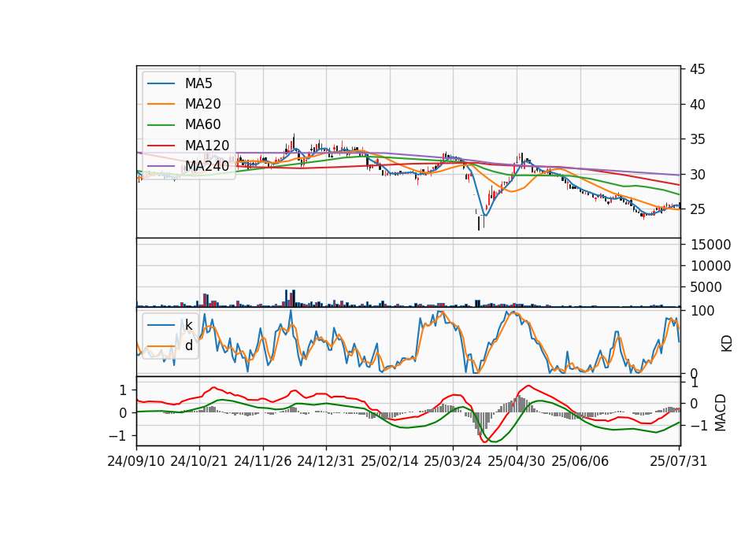Click the vertical MACD axis title
Viewport: 756px width, 543px height.
721,412
